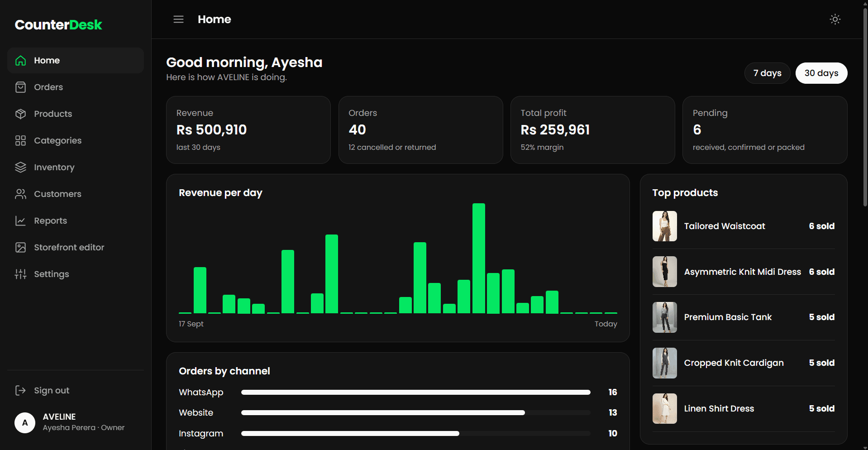Click the AVELINE store name in sidebar

(59, 417)
